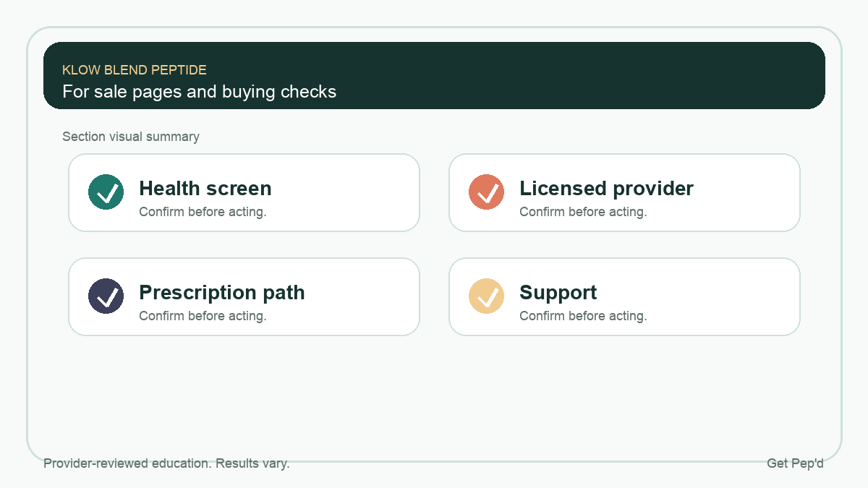
Task: Click the KLOW BLEND PEPTIDE header label
Action: [x=135, y=70]
